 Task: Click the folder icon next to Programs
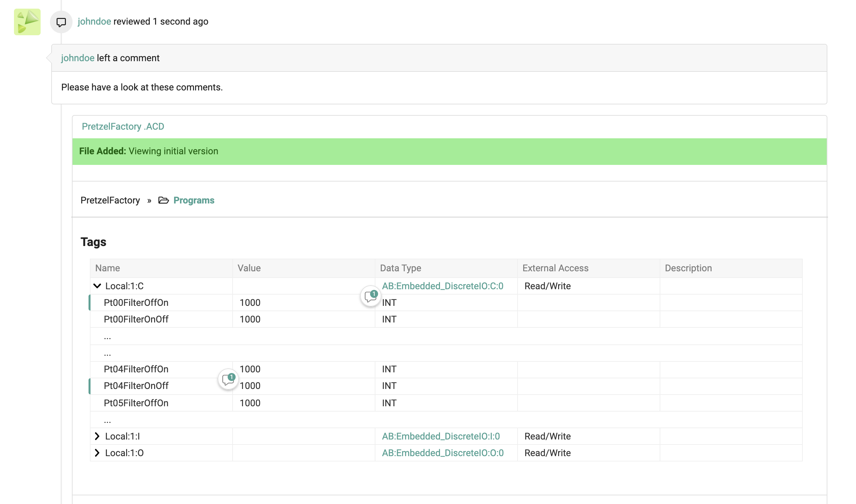(x=164, y=200)
